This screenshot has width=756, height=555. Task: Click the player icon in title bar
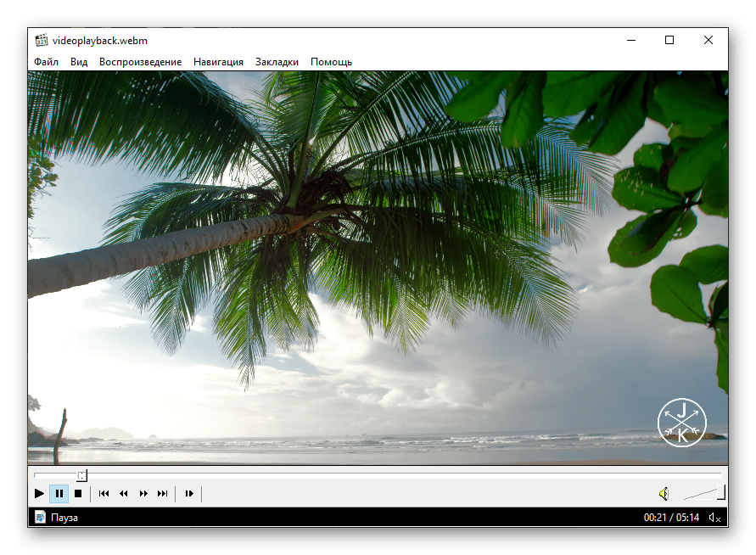42,40
